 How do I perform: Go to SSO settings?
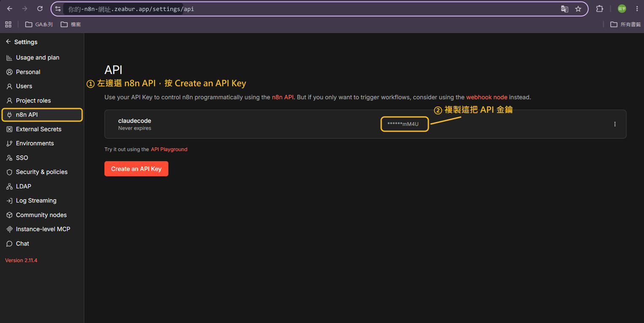coord(22,158)
